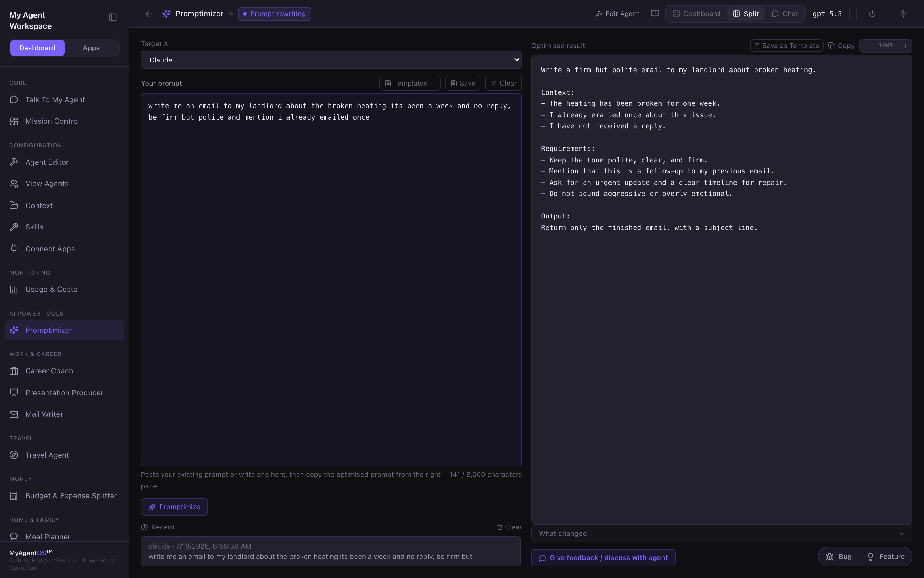The width and height of the screenshot is (924, 578).
Task: Open Agent Editor in the sidebar
Action: tap(64, 162)
